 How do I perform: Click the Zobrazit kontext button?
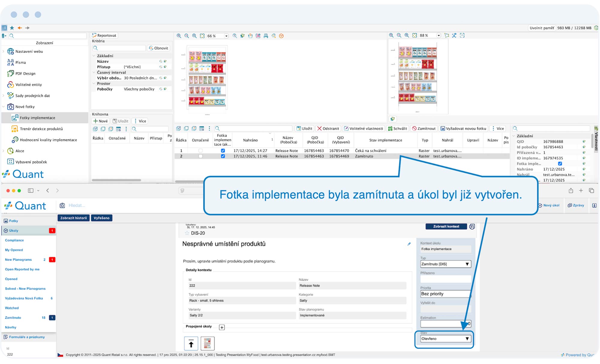(x=446, y=227)
